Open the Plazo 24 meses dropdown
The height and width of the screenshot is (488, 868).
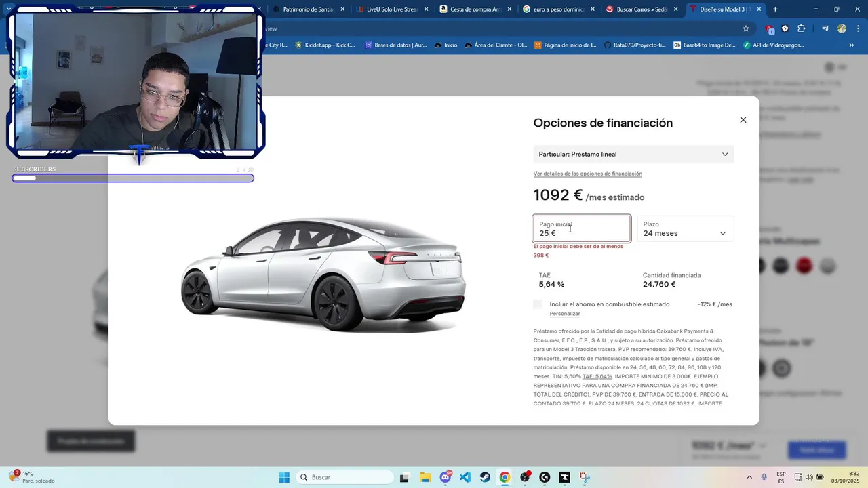tap(686, 229)
